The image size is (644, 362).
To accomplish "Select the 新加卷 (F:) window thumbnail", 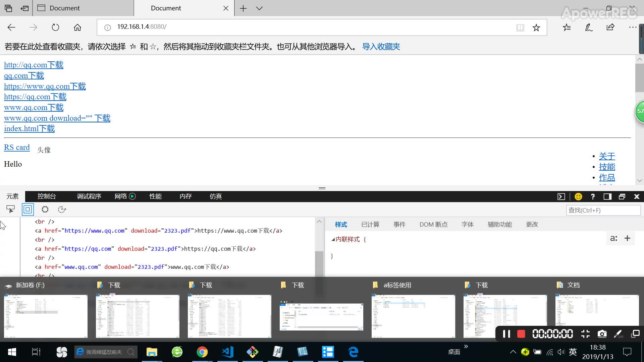I will coord(46,316).
